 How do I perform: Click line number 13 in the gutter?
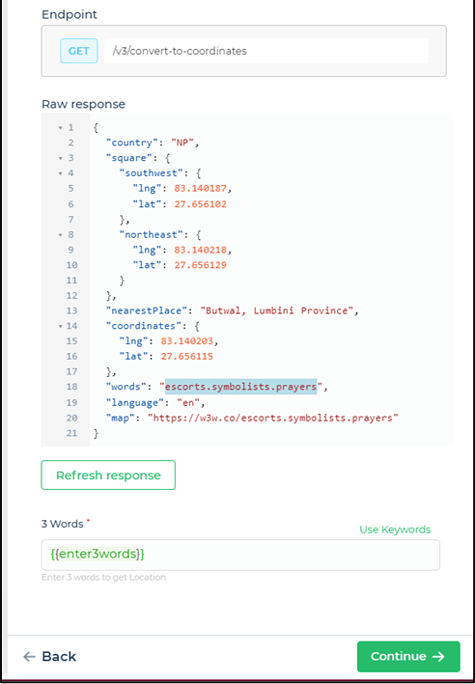click(x=71, y=311)
